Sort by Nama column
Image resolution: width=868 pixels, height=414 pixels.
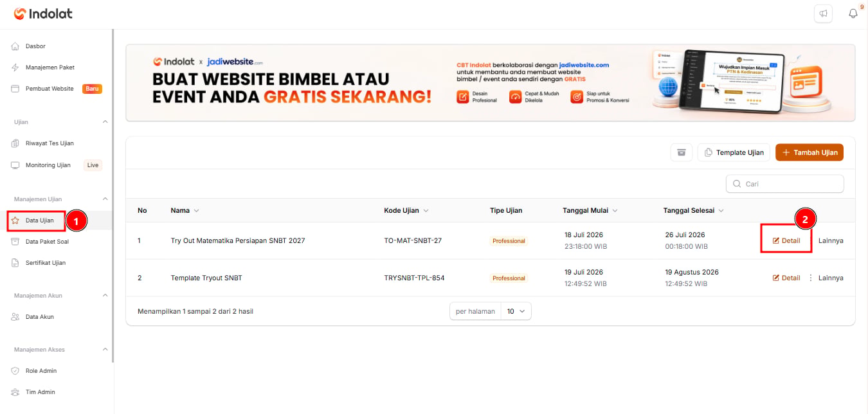coord(185,210)
